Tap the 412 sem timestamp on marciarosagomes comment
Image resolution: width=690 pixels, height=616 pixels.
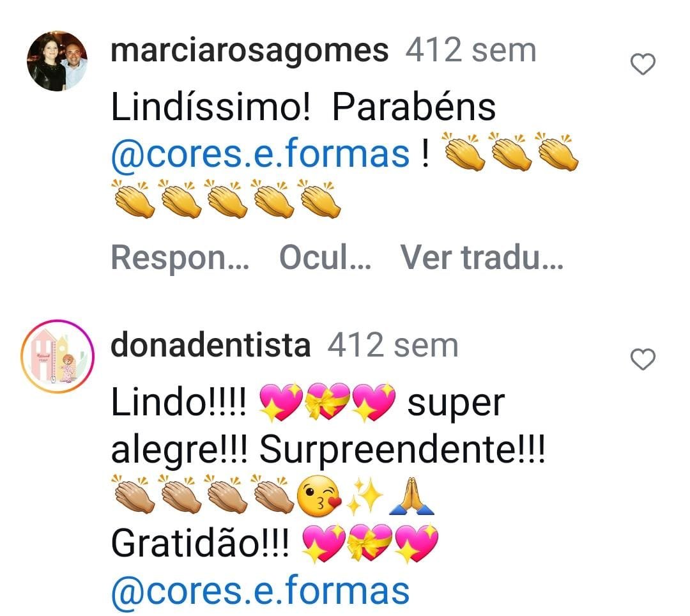(470, 51)
